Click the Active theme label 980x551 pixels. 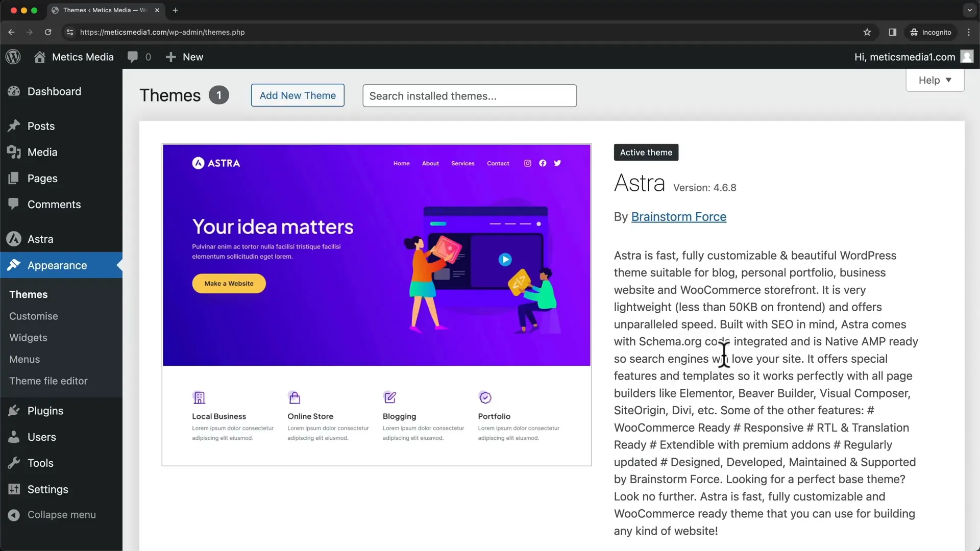646,153
